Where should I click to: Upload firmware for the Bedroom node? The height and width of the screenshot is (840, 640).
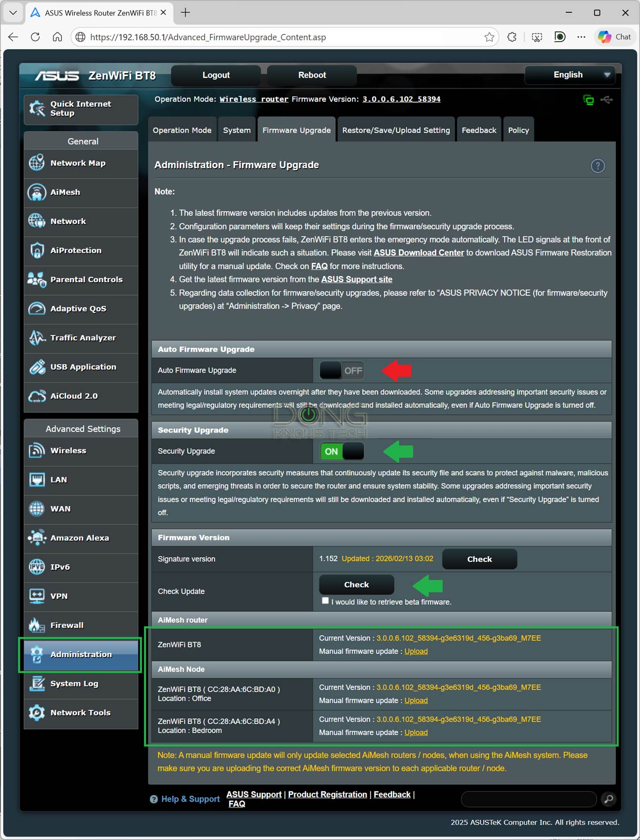(416, 732)
